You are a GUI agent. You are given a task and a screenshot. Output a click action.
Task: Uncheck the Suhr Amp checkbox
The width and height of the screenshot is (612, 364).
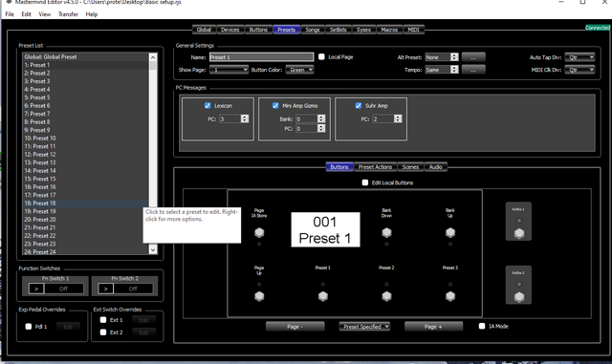click(x=359, y=105)
